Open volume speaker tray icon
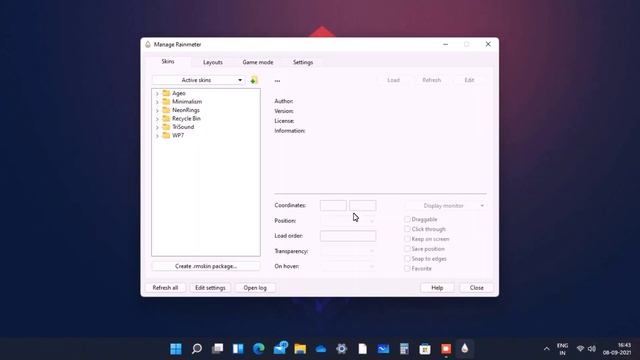 (x=591, y=349)
